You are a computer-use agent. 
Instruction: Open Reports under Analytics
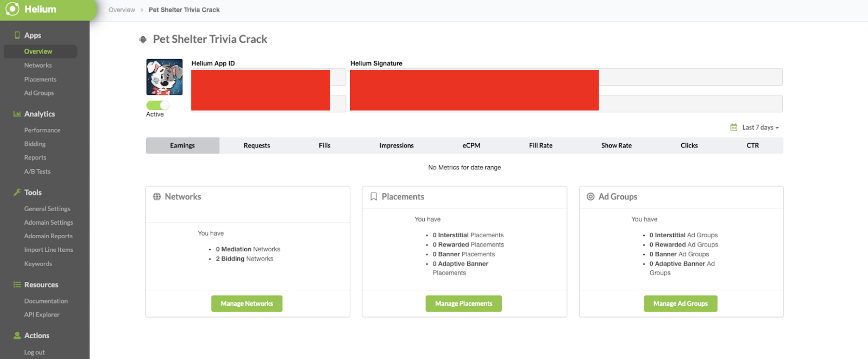pos(35,157)
